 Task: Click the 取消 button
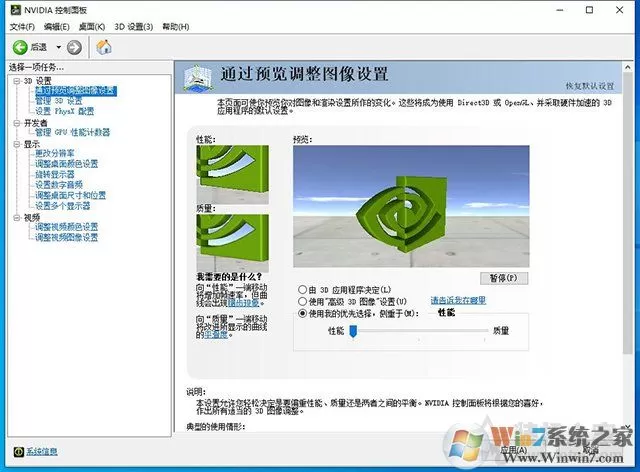click(590, 450)
